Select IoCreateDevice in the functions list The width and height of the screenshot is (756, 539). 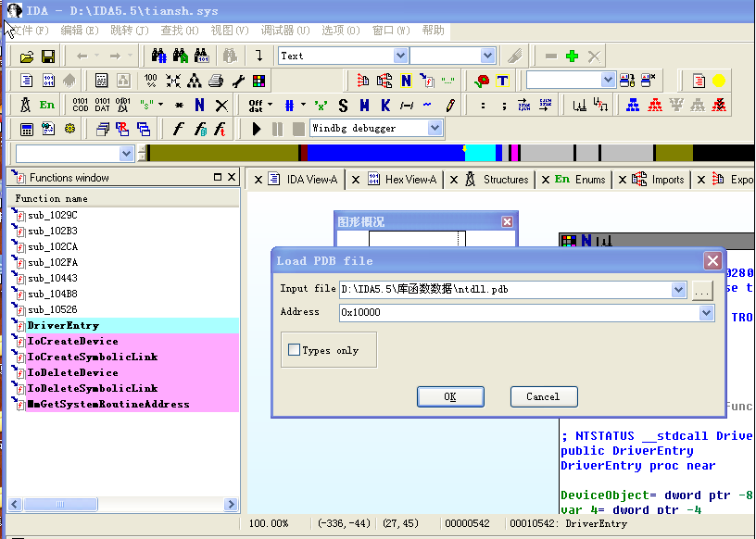pos(124,342)
